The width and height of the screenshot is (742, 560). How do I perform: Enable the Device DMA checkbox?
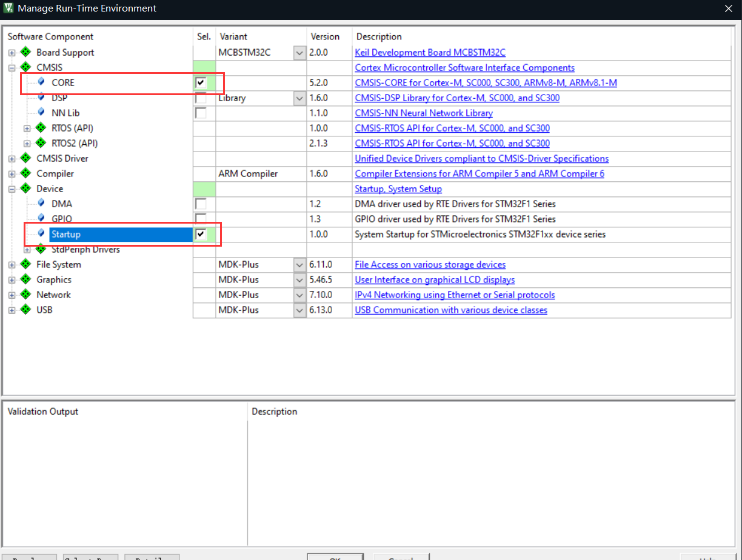(x=201, y=204)
